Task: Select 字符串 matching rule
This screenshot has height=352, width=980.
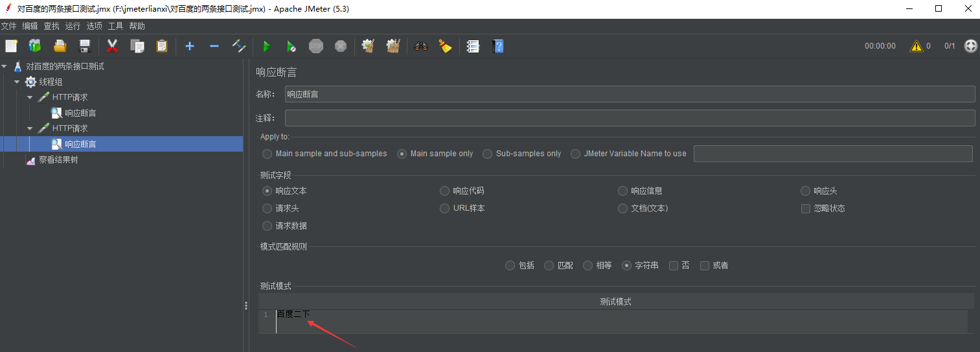Action: tap(640, 265)
